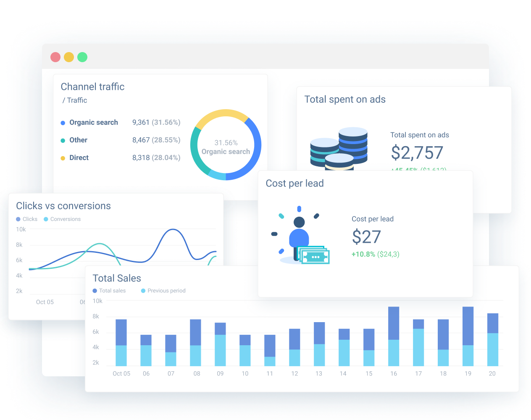
Task: Expand the Cost per lead card header
Action: tap(294, 183)
